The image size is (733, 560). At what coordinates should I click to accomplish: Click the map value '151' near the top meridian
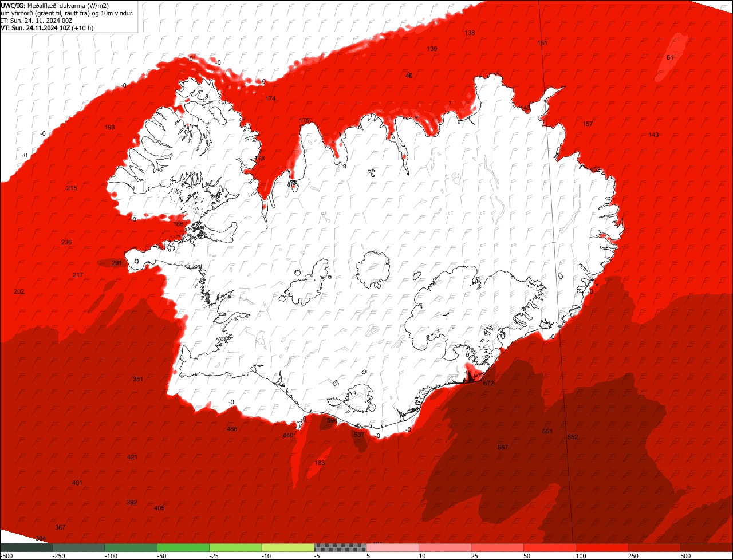pos(542,43)
